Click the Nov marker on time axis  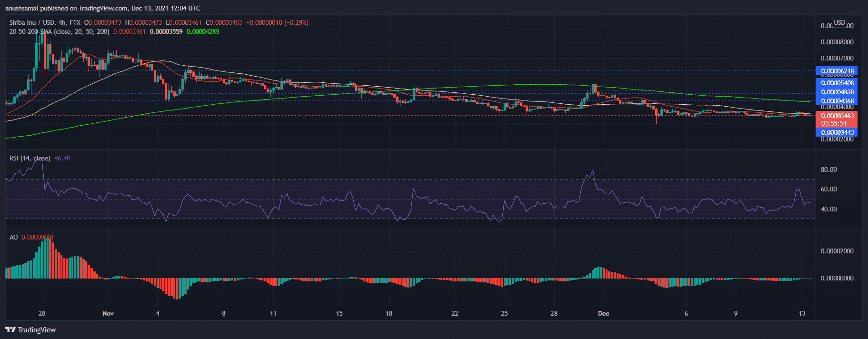click(x=108, y=313)
